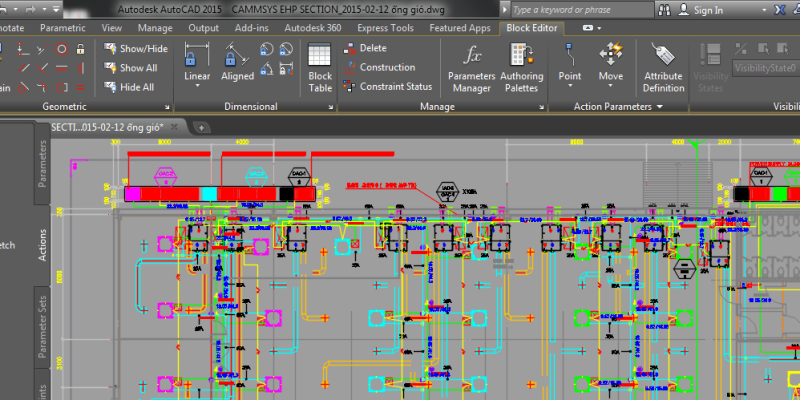The image size is (800, 400).
Task: Select the Aligned dimensional constraint
Action: (238, 62)
